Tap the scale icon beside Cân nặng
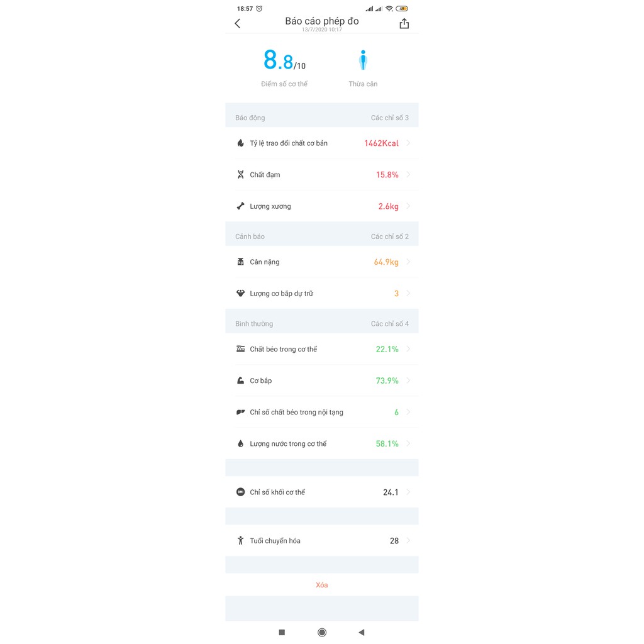Screen dimensions: 644x644 point(241,262)
